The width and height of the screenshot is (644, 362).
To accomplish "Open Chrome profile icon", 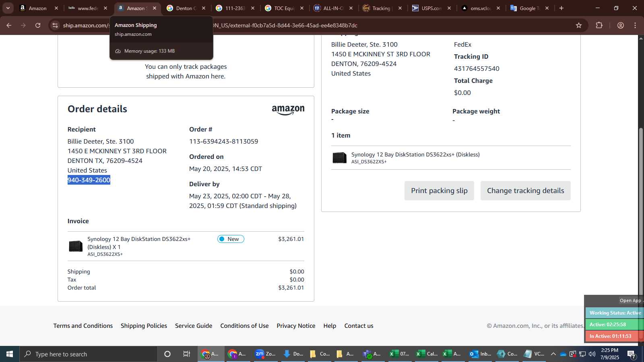I will coord(621,25).
